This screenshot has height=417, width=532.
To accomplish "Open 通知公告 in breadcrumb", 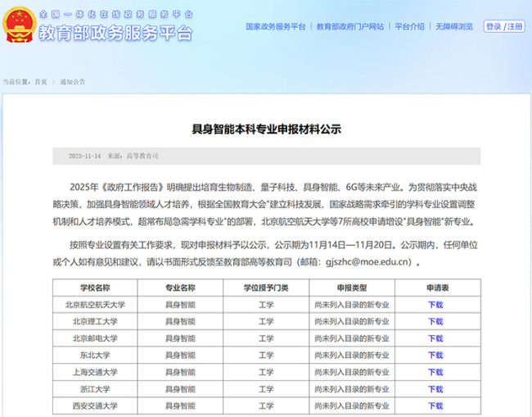I will [72, 82].
